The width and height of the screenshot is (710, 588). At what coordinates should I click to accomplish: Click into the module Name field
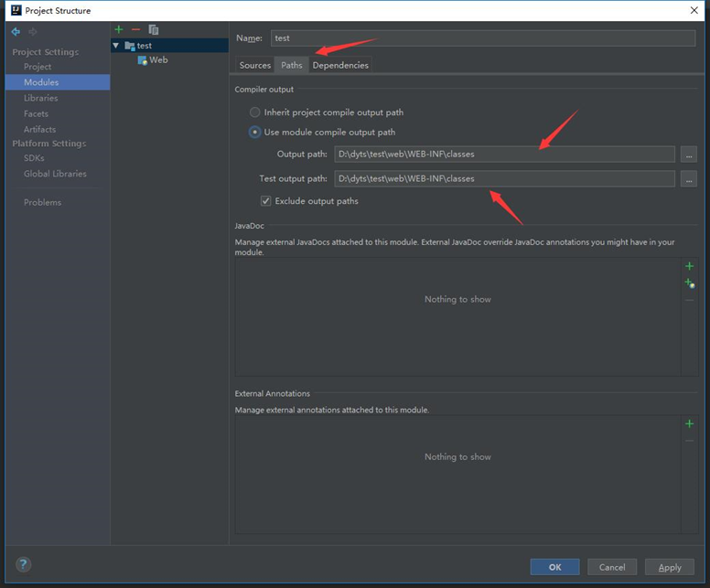pos(483,38)
